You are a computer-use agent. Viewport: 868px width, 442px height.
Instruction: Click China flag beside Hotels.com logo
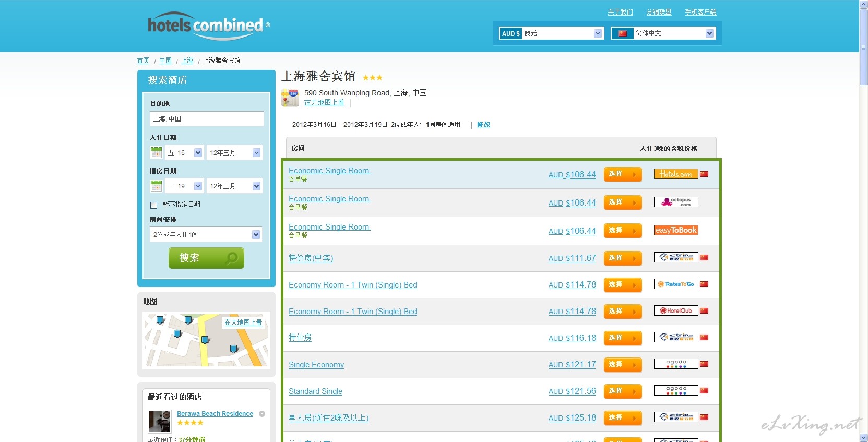pyautogui.click(x=704, y=174)
